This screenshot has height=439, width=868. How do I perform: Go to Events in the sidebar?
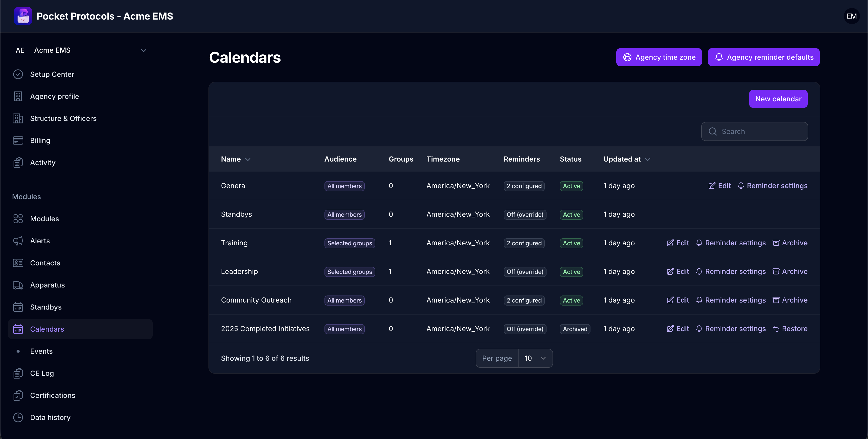41,351
